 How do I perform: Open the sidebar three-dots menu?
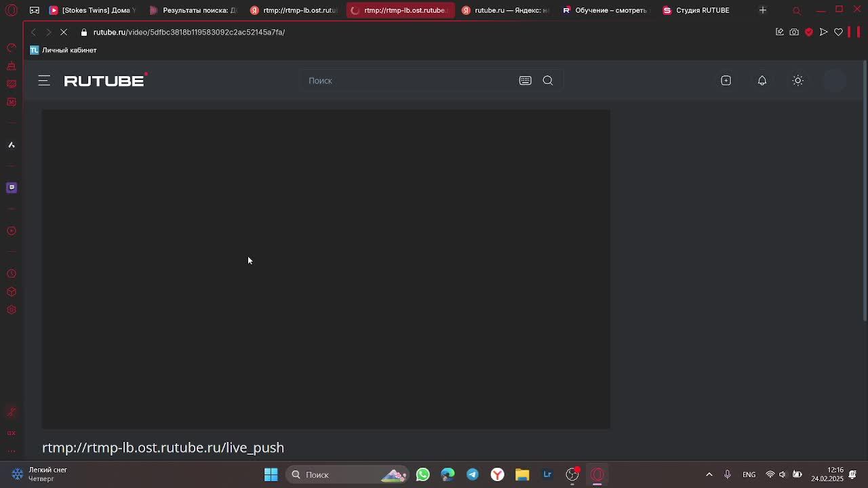(12, 450)
